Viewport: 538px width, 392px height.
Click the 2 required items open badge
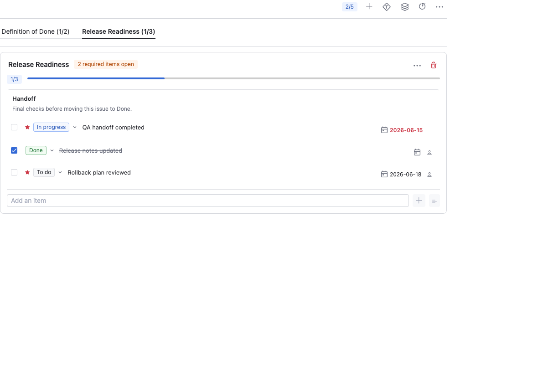tap(106, 64)
